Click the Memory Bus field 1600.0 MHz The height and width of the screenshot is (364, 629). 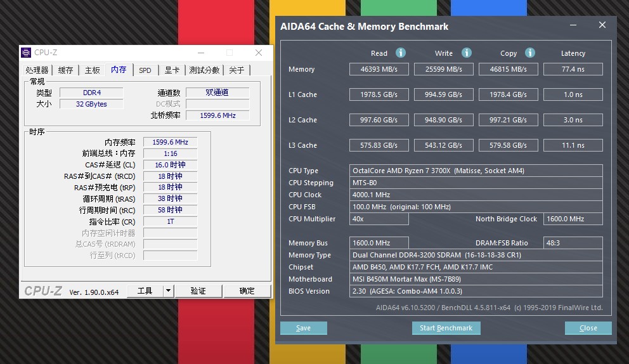(x=379, y=243)
